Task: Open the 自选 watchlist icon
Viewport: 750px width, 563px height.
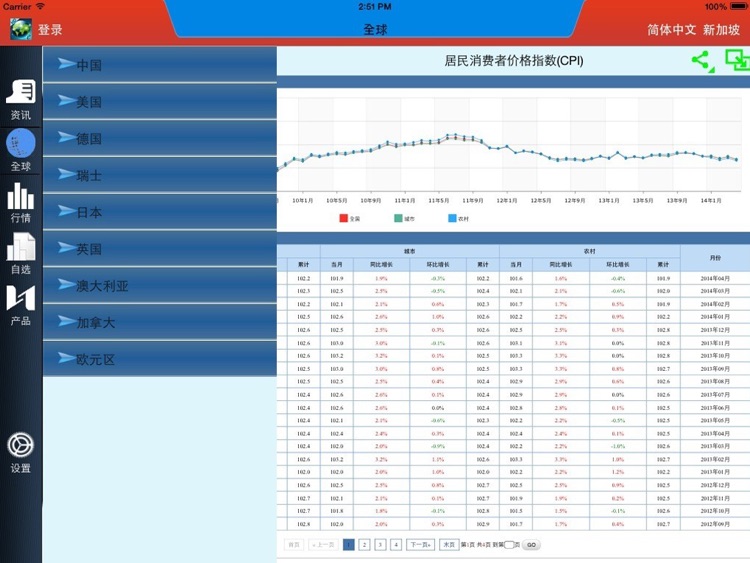Action: point(21,254)
